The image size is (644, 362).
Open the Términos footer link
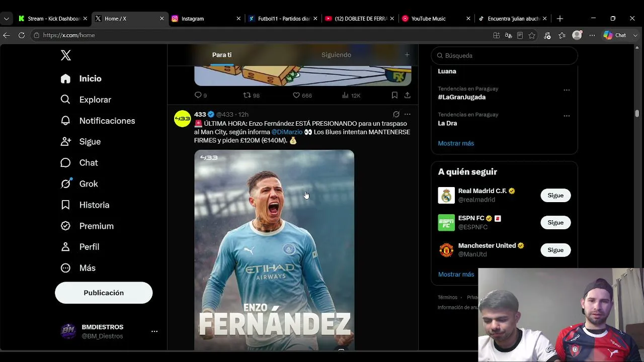pos(447,297)
